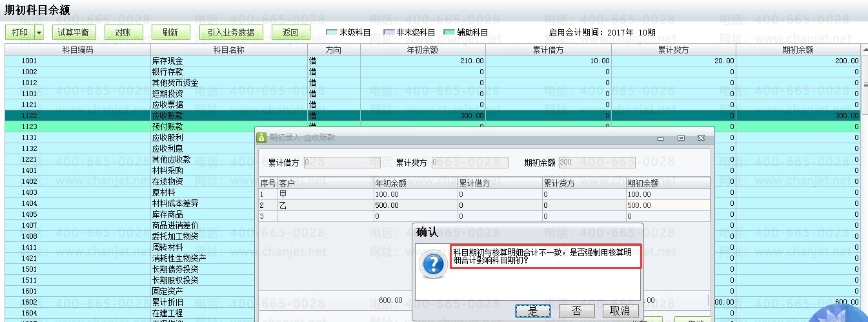Click the 末级科目 legend color swatch
Screen dimensions: 868x322
(x=332, y=32)
